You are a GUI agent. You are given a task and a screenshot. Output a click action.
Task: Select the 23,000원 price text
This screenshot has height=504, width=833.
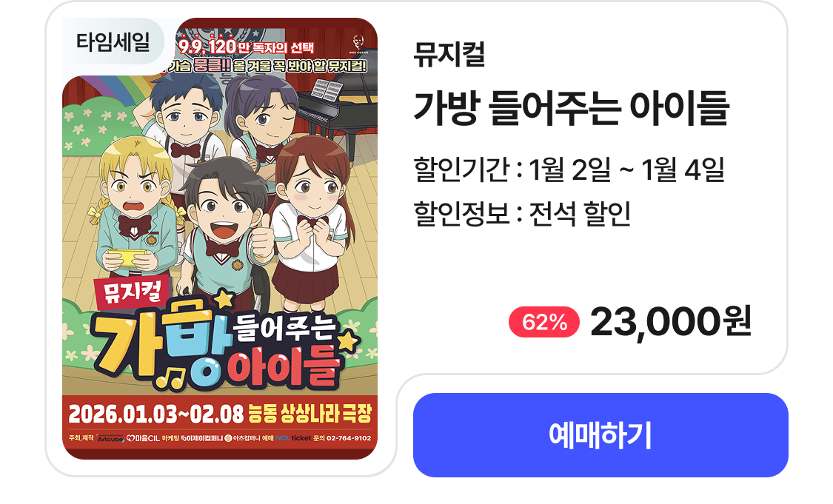pos(671,322)
